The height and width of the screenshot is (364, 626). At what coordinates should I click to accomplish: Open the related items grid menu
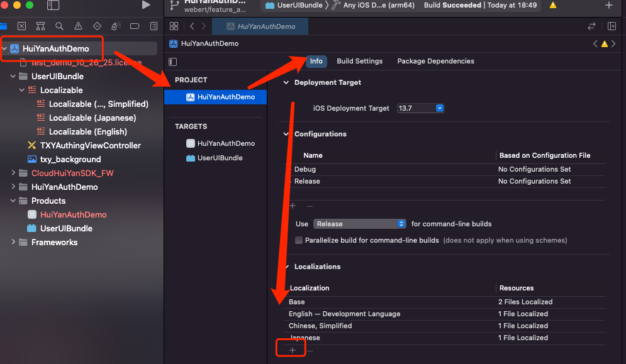click(174, 26)
